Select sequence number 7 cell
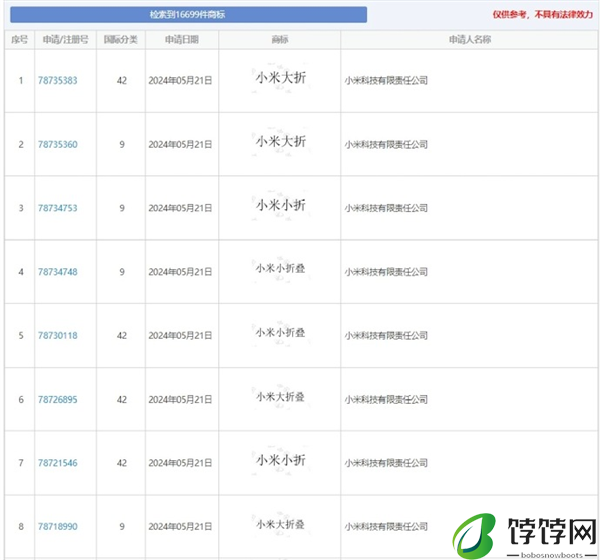This screenshot has width=600, height=560. [x=21, y=463]
